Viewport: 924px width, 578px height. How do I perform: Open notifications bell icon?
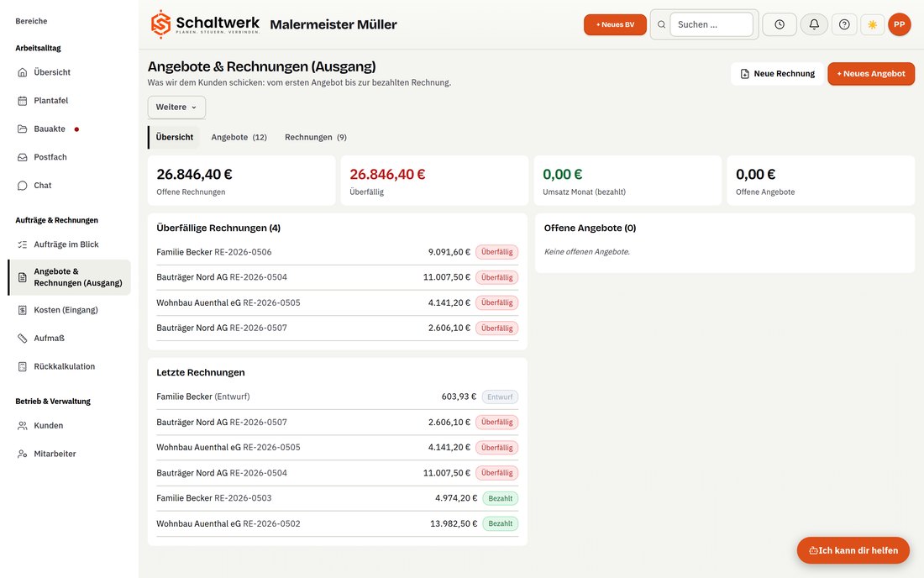coord(814,24)
